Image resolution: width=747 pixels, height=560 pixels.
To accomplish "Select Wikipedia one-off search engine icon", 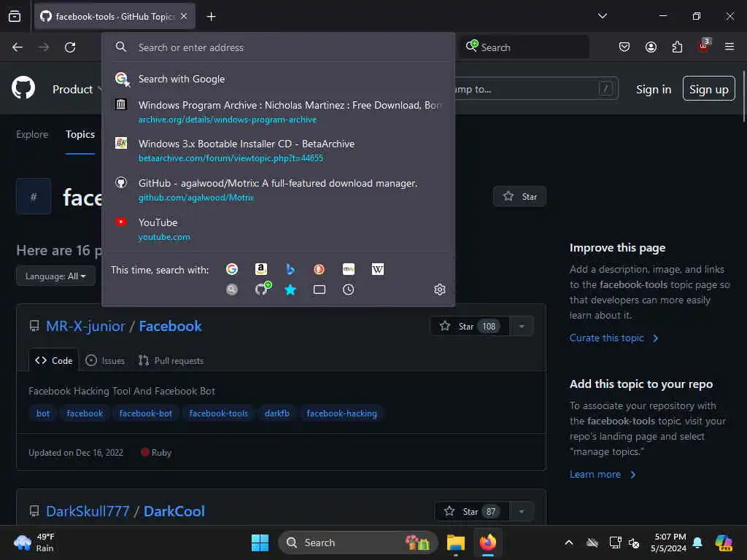I will [x=377, y=270].
